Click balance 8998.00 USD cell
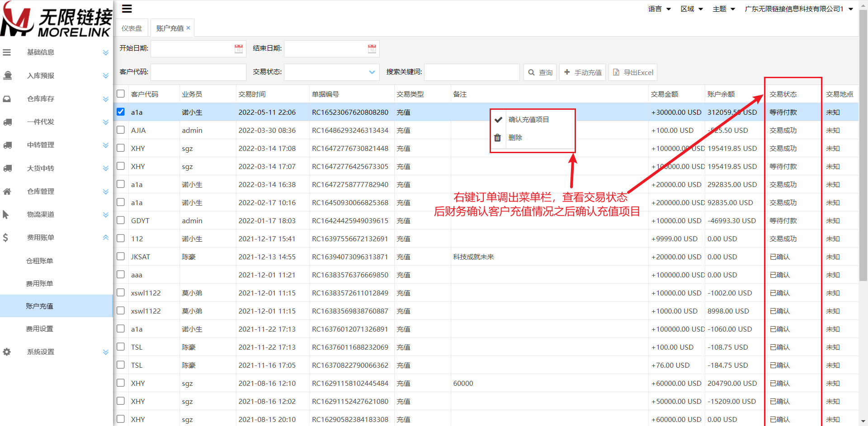 pos(728,311)
